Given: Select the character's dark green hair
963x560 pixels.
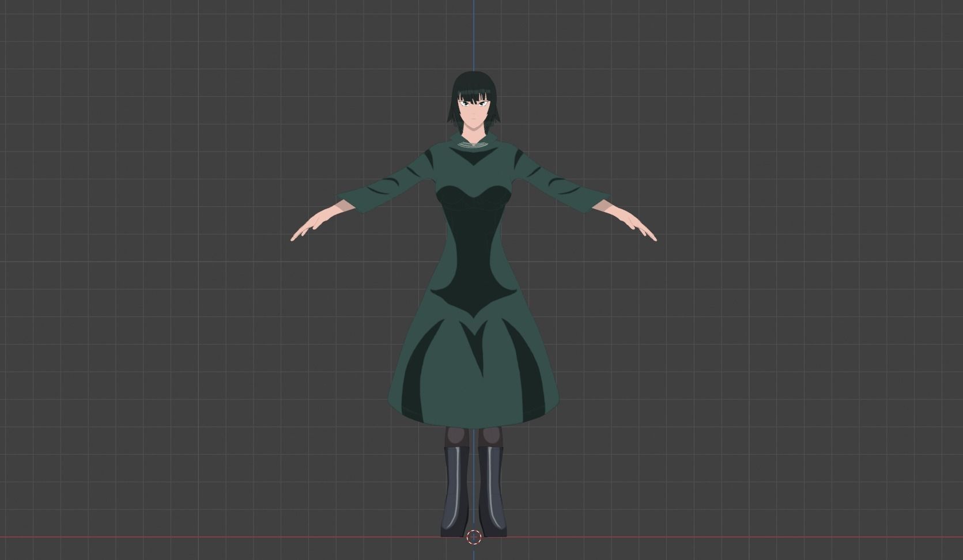Looking at the screenshot, I should coord(474,86).
